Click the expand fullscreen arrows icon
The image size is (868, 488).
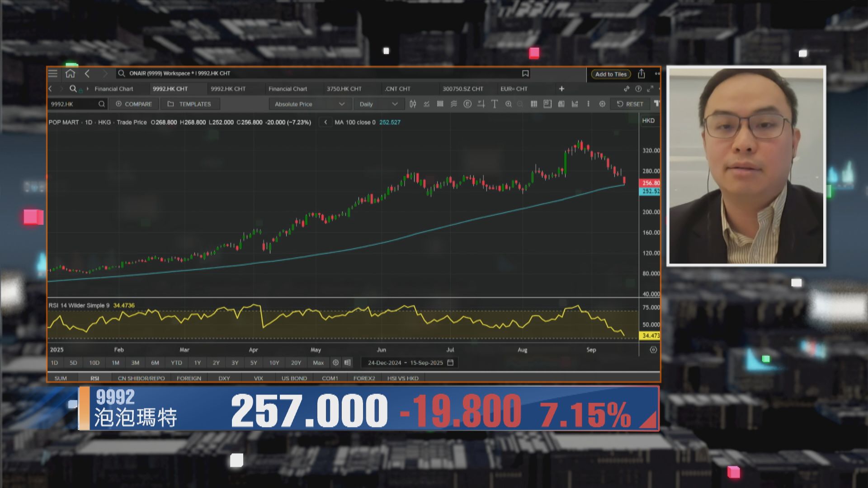(x=650, y=89)
